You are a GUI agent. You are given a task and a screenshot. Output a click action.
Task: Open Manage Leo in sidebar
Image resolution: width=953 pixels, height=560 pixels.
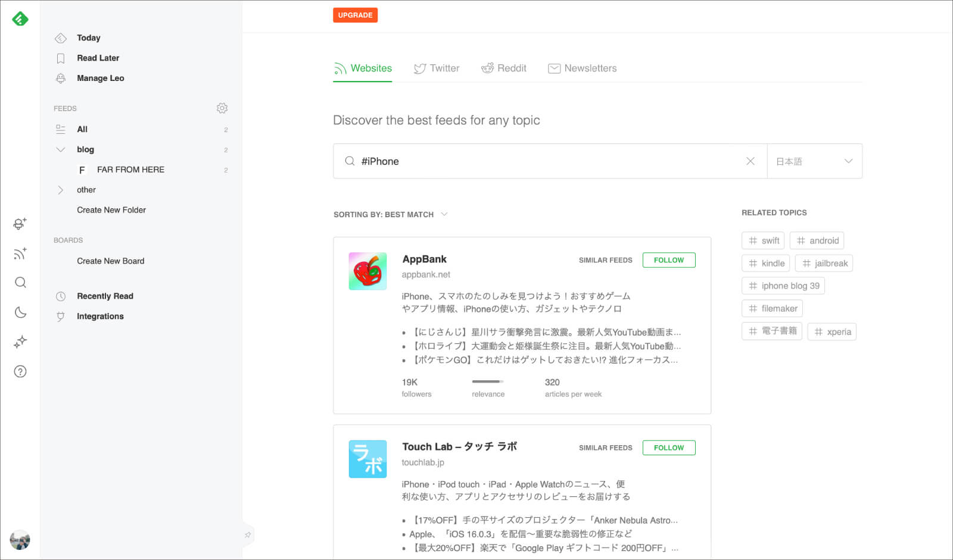point(101,79)
